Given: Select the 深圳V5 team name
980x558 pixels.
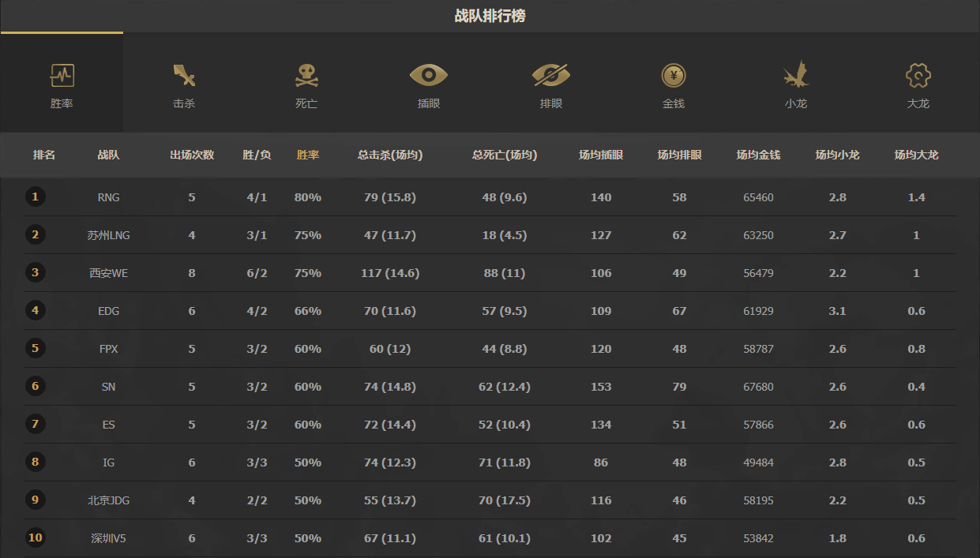Looking at the screenshot, I should (109, 538).
